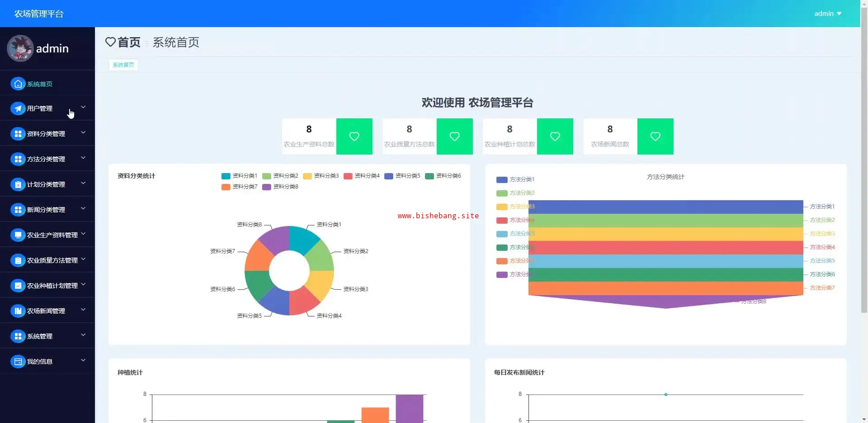Click the 农场管理平台 title in header
The image size is (868, 423).
click(39, 14)
